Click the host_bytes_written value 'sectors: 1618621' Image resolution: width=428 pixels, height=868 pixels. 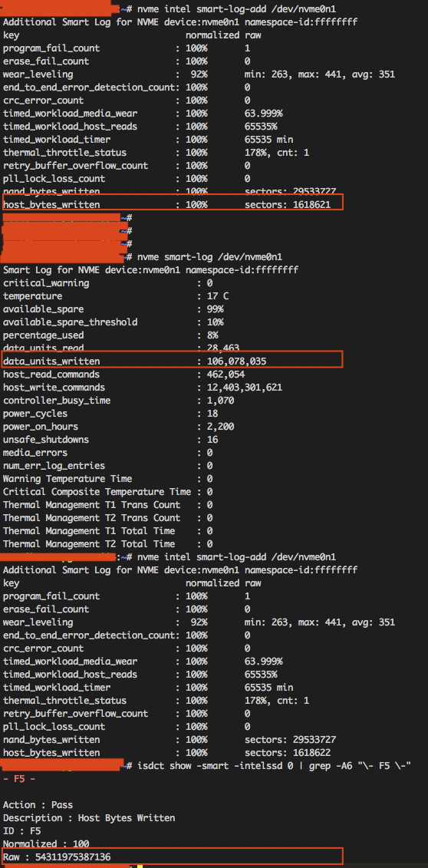click(x=288, y=205)
